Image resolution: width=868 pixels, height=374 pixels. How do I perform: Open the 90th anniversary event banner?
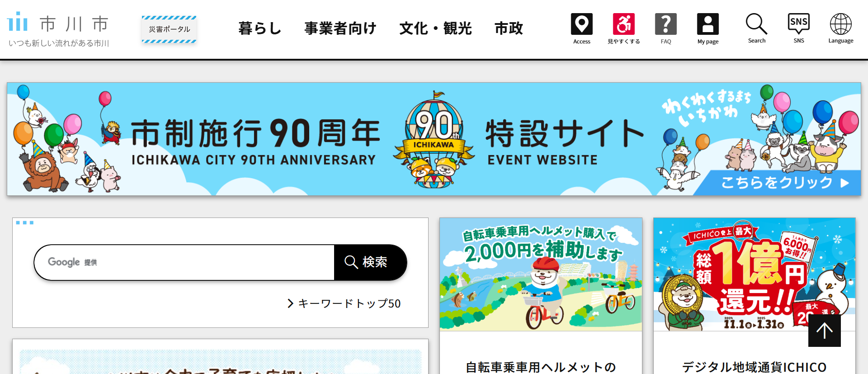434,139
